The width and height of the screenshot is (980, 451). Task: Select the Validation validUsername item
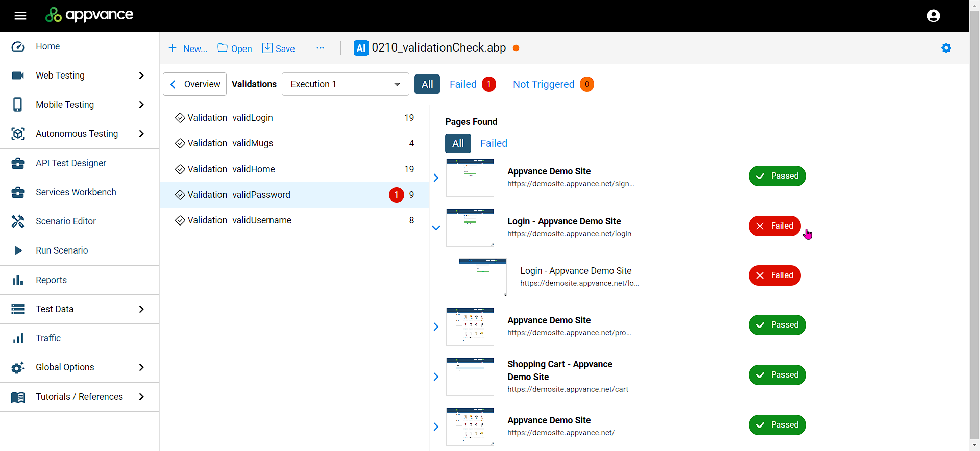pyautogui.click(x=239, y=220)
